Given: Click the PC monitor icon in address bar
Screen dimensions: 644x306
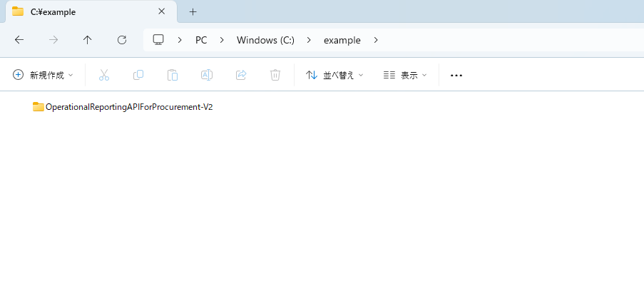Looking at the screenshot, I should (x=158, y=40).
